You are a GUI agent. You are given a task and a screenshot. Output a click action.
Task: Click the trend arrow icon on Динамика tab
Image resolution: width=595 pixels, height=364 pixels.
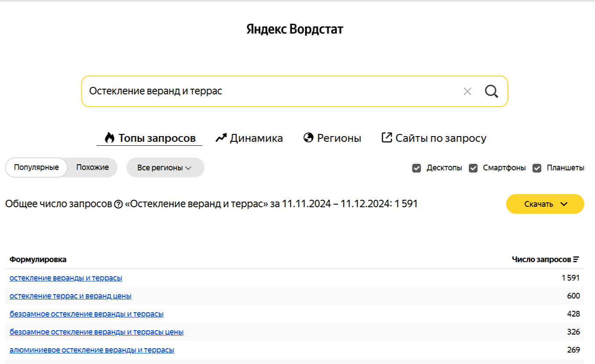pyautogui.click(x=221, y=138)
